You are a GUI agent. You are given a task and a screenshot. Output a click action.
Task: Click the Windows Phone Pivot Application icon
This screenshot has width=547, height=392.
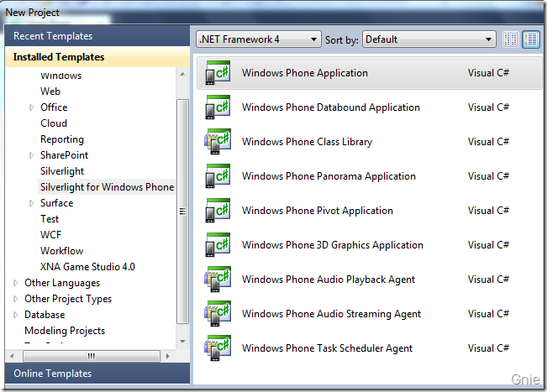coord(218,211)
